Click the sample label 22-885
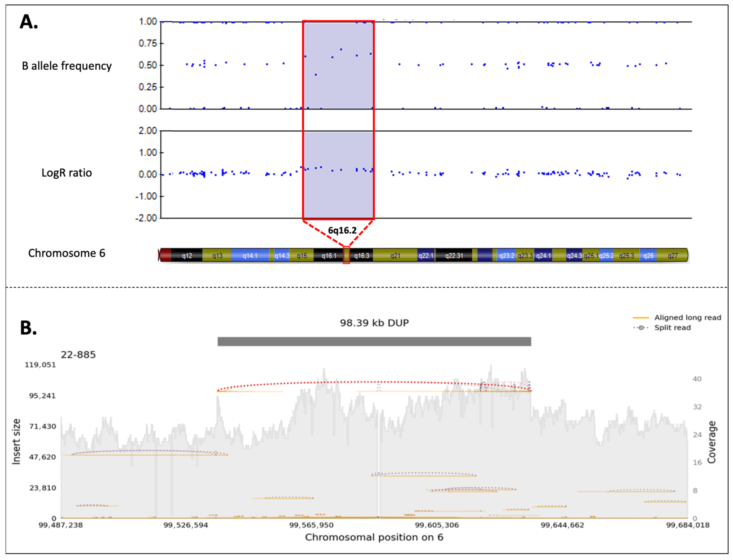 tap(78, 355)
